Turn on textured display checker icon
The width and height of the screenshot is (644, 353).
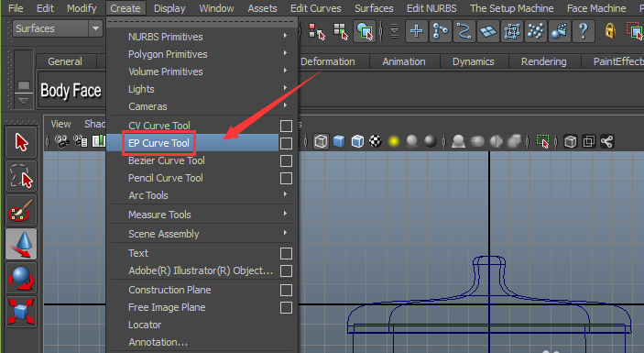coord(376,141)
